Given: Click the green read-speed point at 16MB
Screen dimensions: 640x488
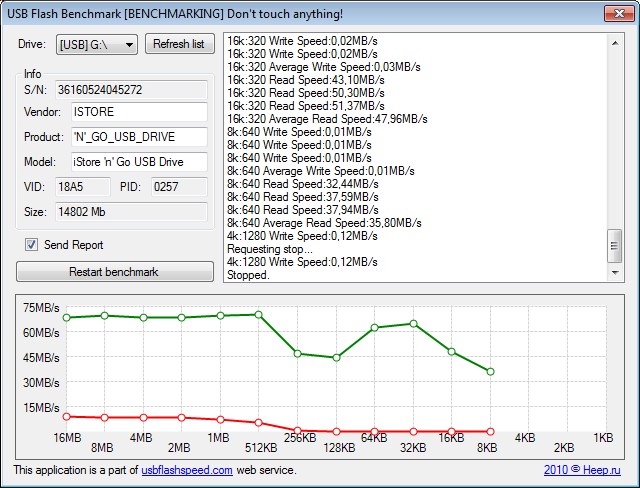Looking at the screenshot, I should click(67, 318).
